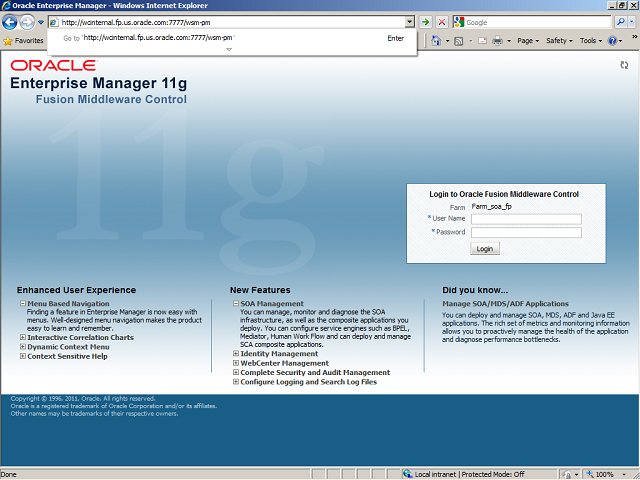Click the Did you know... heading
This screenshot has height=480, width=640.
tap(475, 290)
